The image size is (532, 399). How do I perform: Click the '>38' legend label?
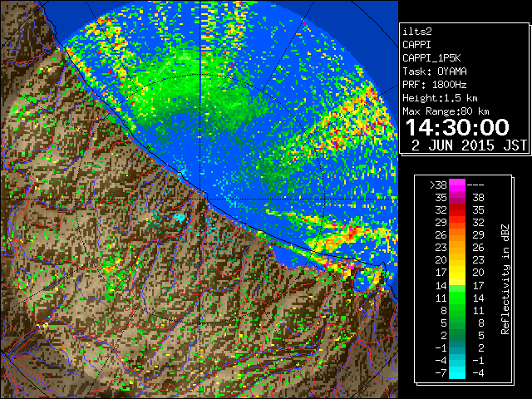coord(438,185)
